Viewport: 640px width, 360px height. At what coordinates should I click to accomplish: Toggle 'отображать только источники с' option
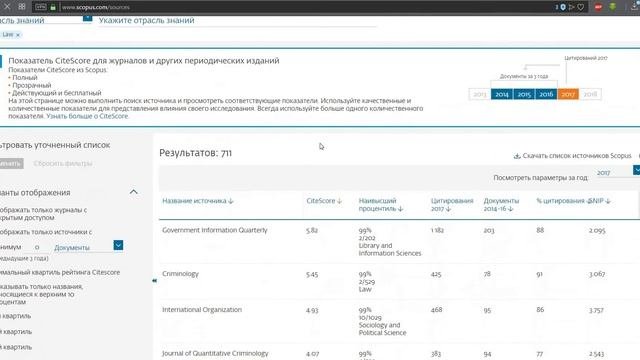(x=46, y=232)
